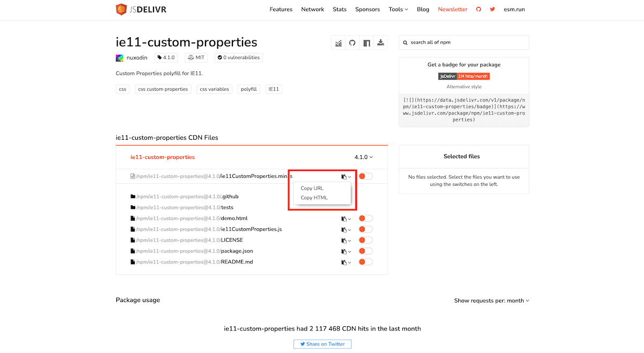Viewport: 644px width, 353px height.
Task: Click the jsDelivr hits/month badge image
Action: tap(464, 76)
